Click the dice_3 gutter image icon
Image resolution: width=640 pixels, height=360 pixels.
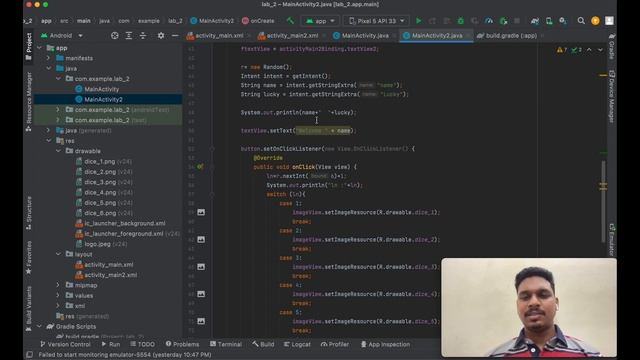(201, 267)
